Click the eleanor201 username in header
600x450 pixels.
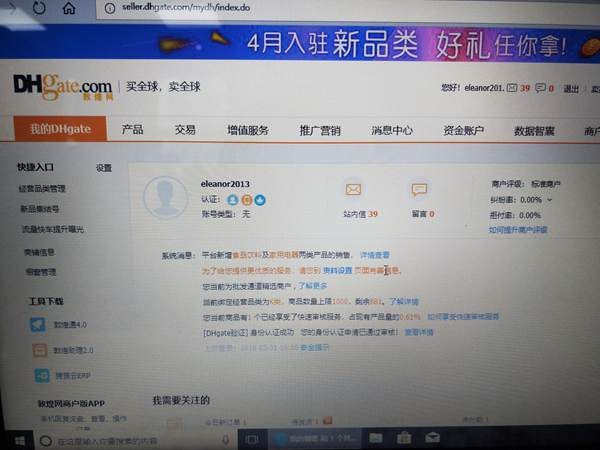(484, 88)
